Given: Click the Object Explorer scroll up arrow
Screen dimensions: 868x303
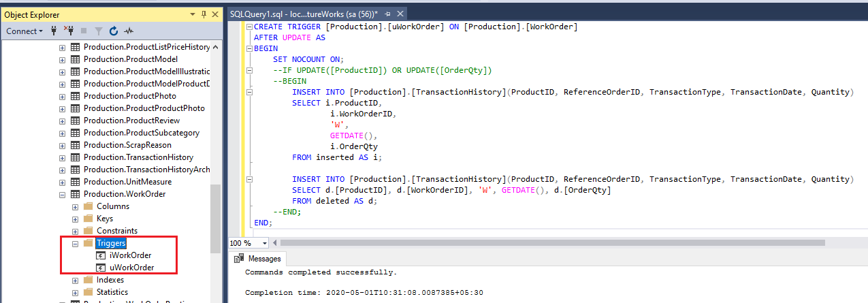Looking at the screenshot, I should point(216,47).
